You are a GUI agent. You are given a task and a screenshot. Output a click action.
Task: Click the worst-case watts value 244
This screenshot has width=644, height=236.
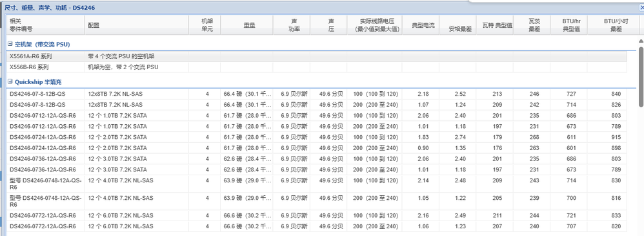(x=534, y=215)
